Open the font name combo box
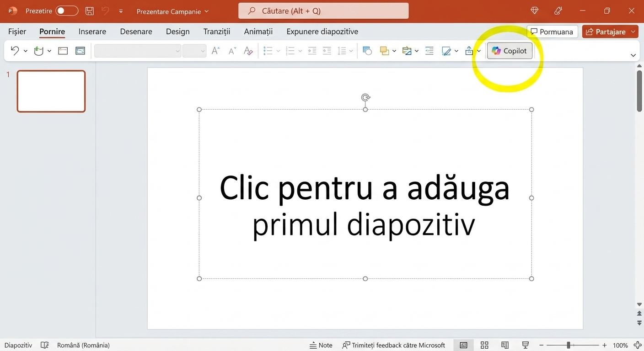 [138, 51]
